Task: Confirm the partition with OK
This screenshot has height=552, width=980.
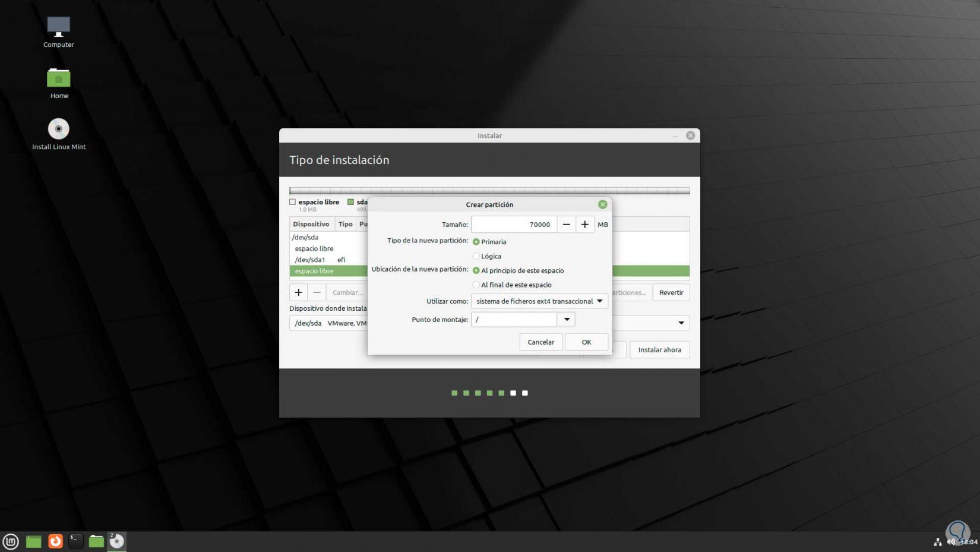Action: pyautogui.click(x=586, y=342)
